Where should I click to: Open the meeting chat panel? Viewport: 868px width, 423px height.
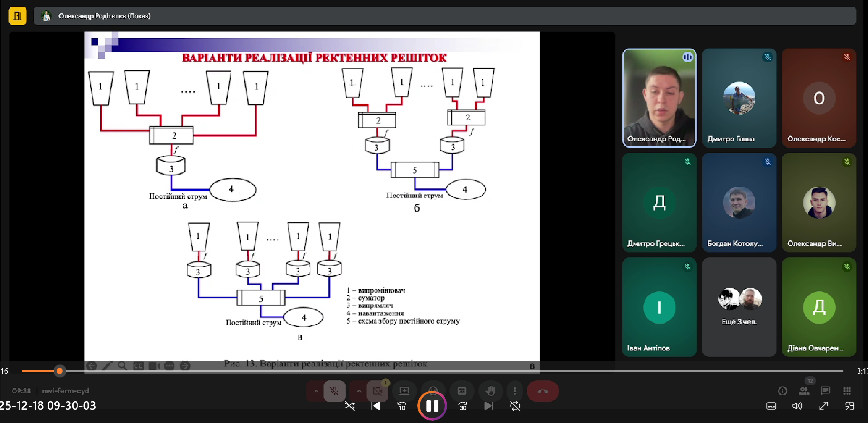coord(826,391)
